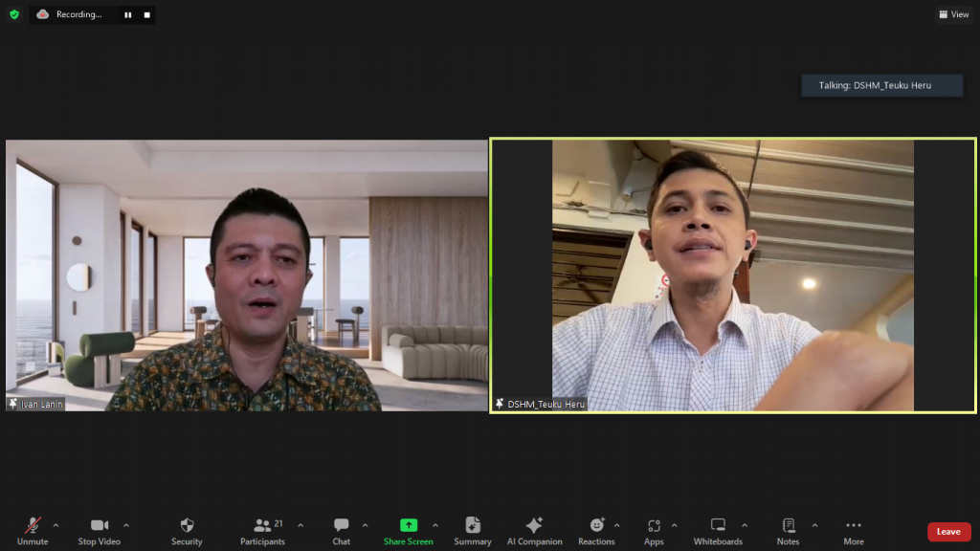Open meeting Summary
This screenshot has height=551, width=980.
[x=473, y=532]
